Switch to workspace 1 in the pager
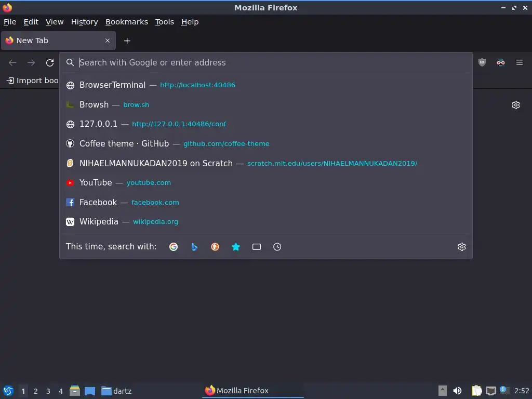The height and width of the screenshot is (399, 532). tap(23, 391)
